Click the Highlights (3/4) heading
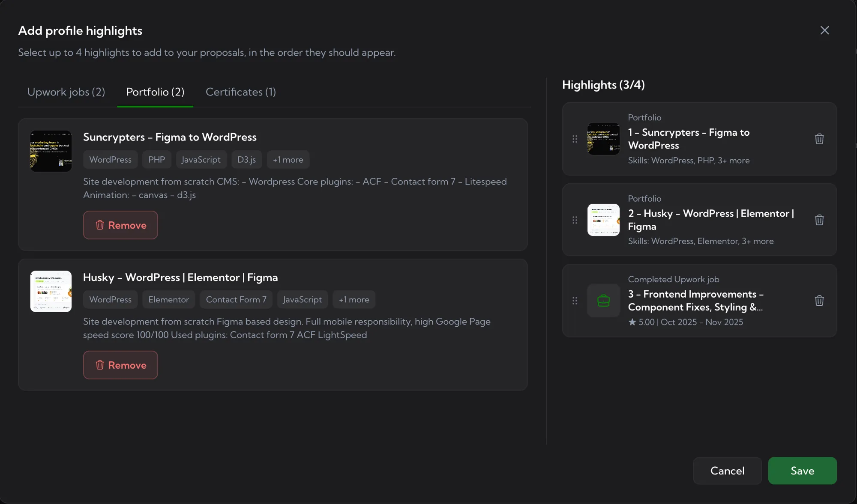 tap(603, 85)
